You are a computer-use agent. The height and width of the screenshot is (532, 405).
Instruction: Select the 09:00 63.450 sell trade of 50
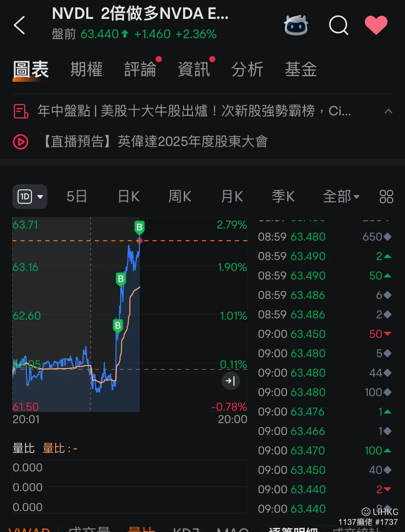(325, 334)
